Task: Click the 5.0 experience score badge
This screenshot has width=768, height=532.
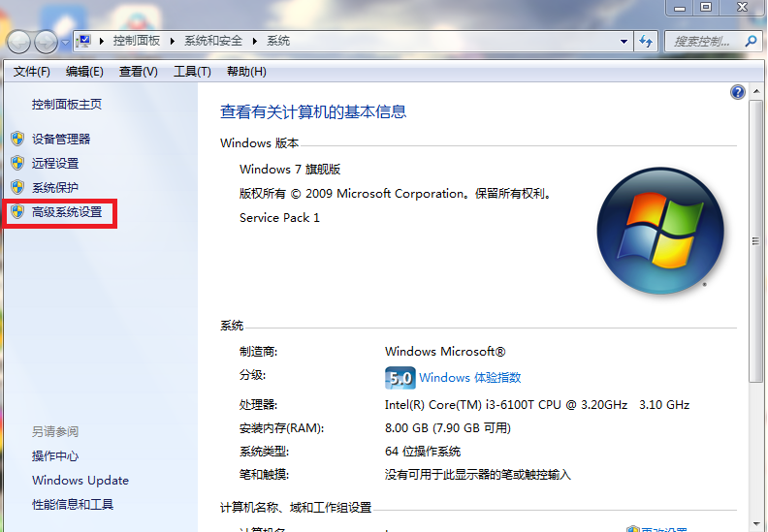Action: click(400, 378)
